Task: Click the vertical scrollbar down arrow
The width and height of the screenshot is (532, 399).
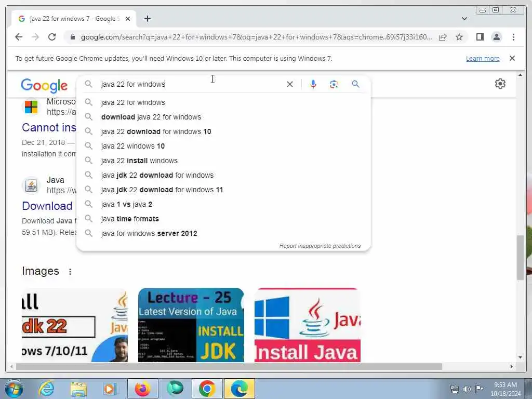Action: click(x=520, y=357)
